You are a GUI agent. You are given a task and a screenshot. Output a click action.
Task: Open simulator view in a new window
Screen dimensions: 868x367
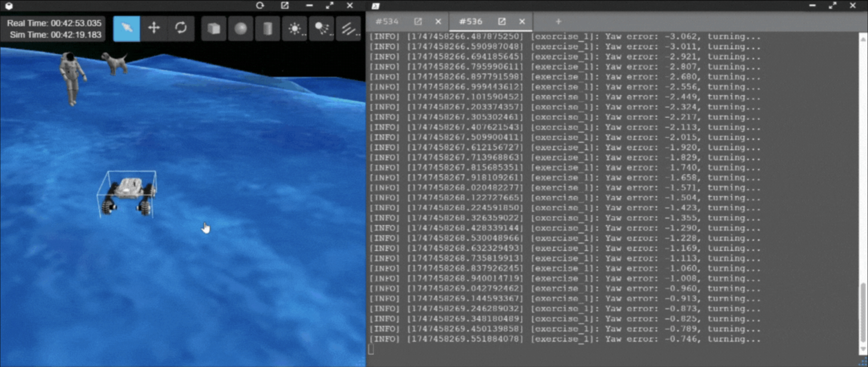click(x=285, y=6)
